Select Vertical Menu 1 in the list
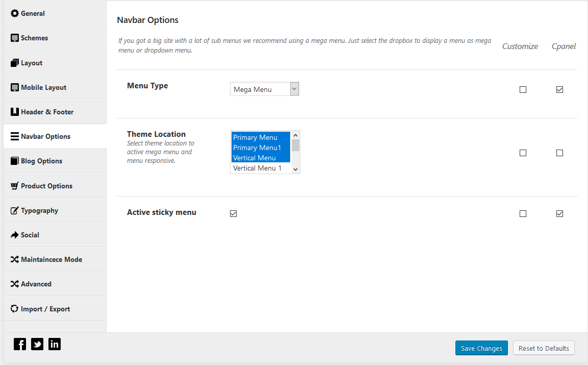 [261, 168]
